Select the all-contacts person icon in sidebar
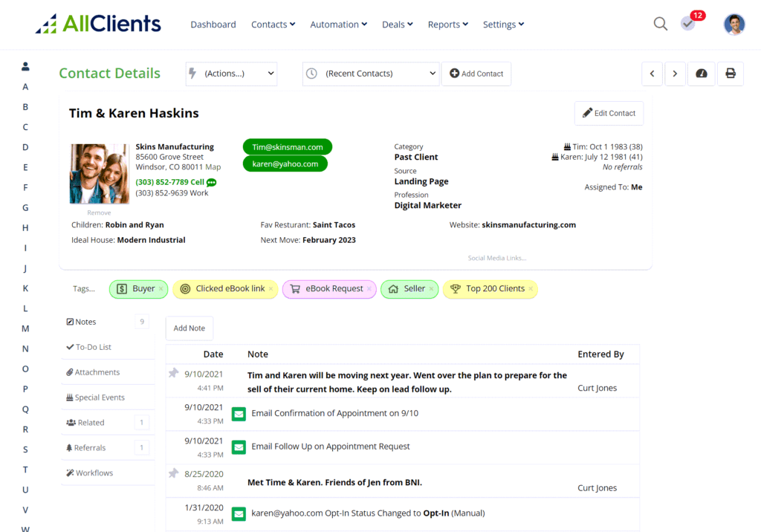Screen dimensions: 761x532 (x=25, y=67)
